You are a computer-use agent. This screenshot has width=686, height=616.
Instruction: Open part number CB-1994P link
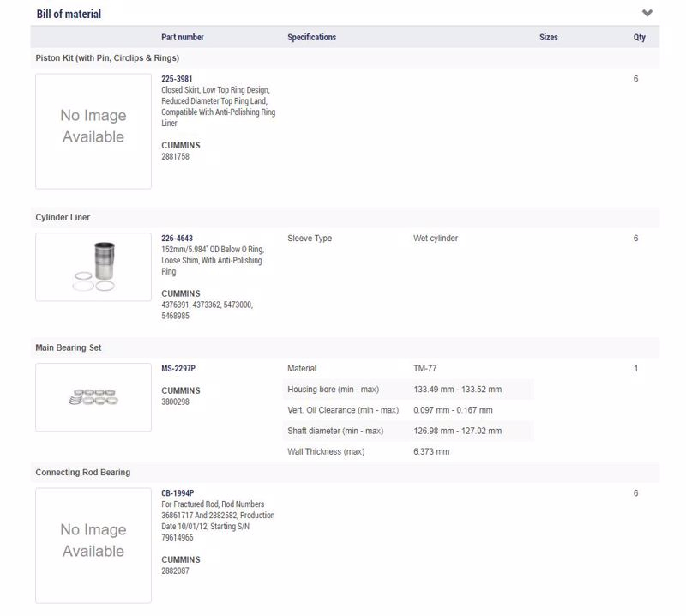click(178, 493)
